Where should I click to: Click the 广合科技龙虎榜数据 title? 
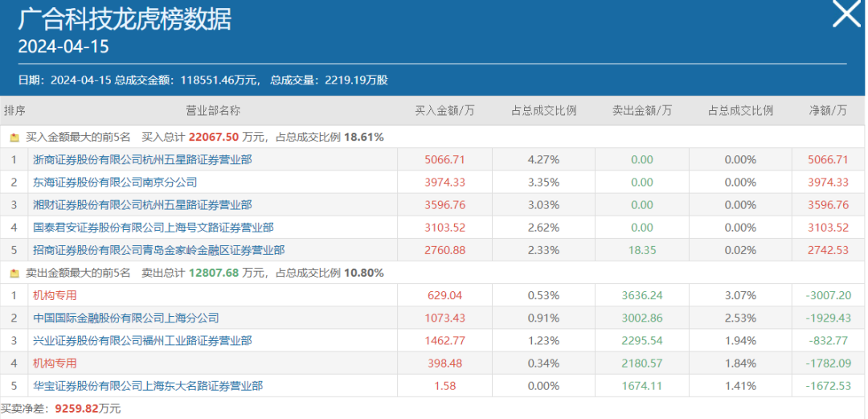[x=125, y=18]
